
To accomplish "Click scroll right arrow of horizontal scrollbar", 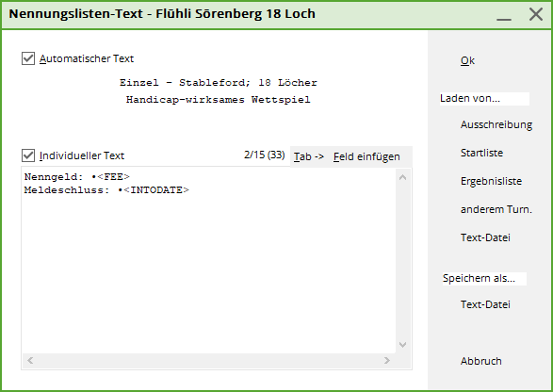I will [x=387, y=360].
